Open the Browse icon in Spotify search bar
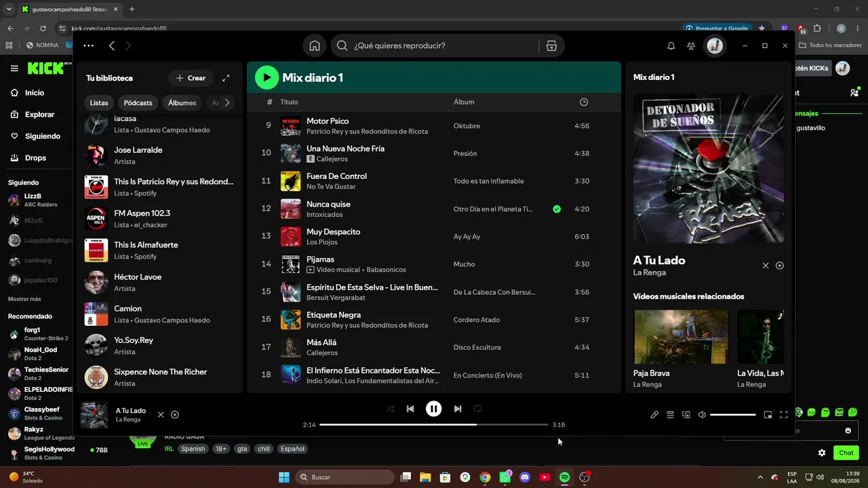Image resolution: width=868 pixels, height=488 pixels. tap(551, 45)
